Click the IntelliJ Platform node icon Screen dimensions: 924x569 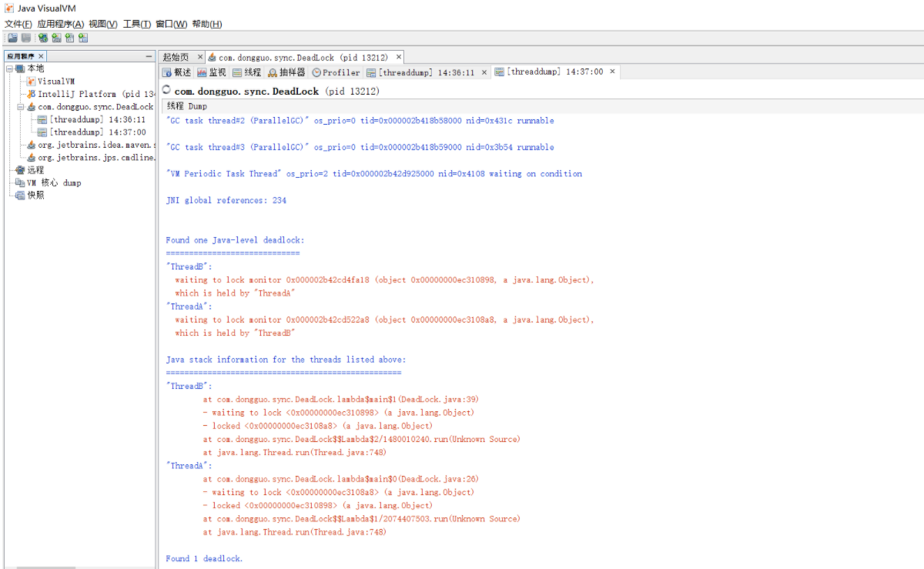coord(32,94)
